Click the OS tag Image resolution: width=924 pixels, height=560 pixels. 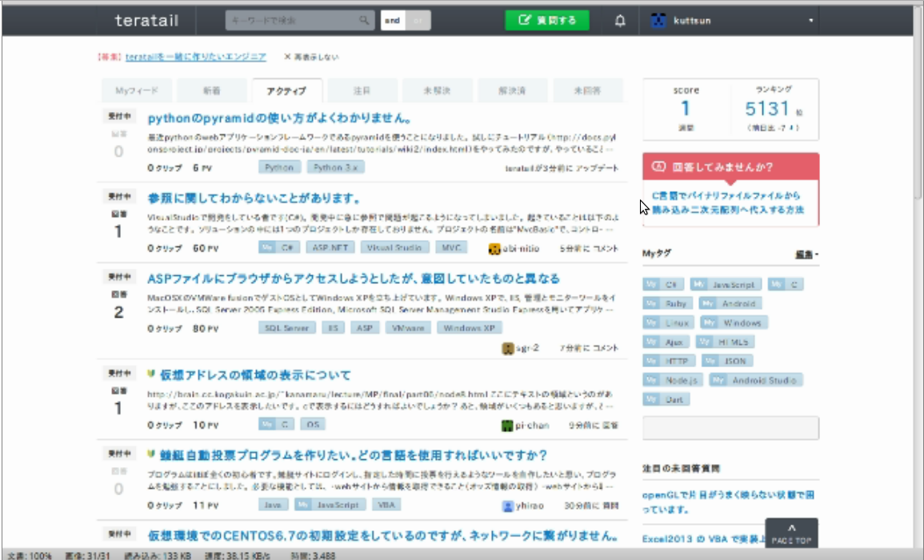(x=312, y=425)
